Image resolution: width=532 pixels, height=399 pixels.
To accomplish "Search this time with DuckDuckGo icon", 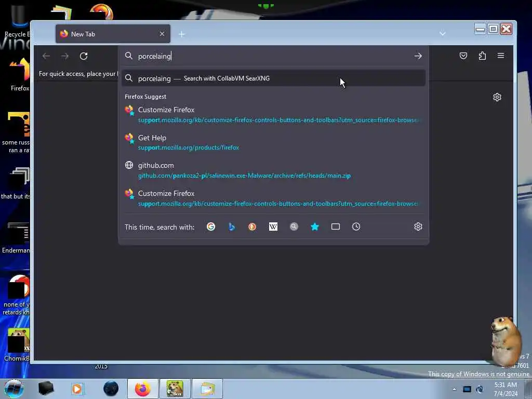I will click(x=252, y=227).
